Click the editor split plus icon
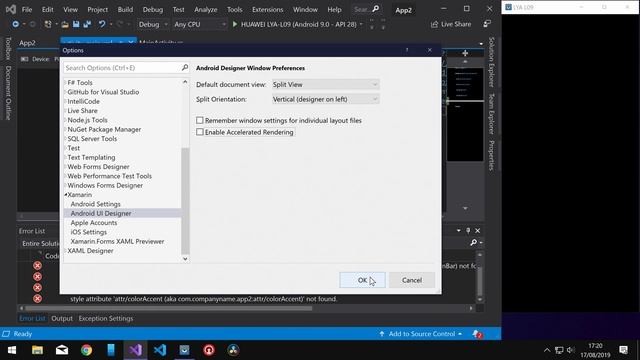The height and width of the screenshot is (360, 640). pos(465,53)
